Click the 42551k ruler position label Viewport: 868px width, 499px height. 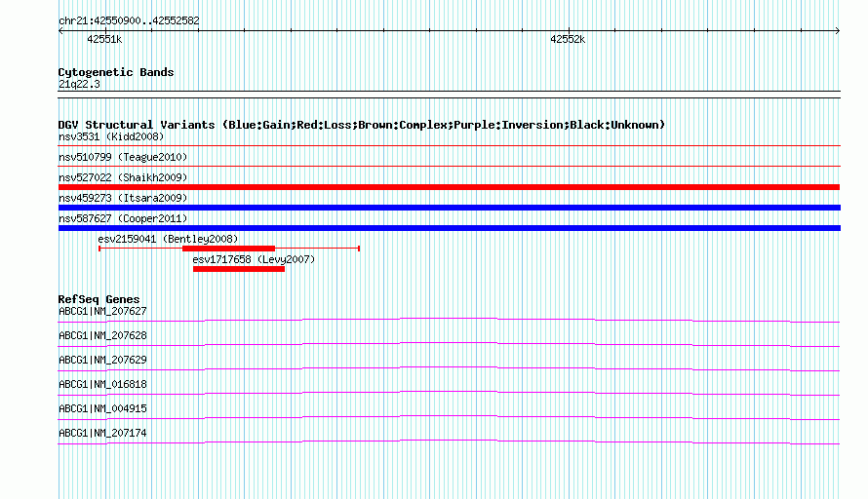click(104, 39)
